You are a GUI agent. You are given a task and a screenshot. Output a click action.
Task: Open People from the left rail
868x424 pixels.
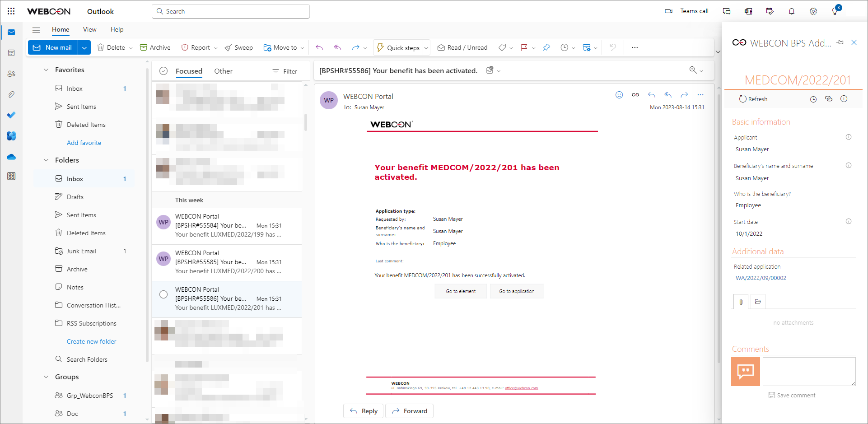click(x=11, y=74)
